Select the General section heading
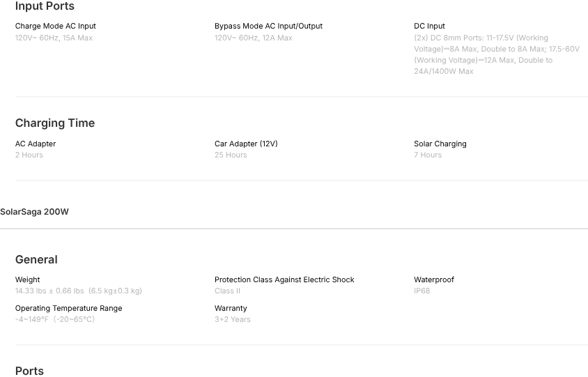 tap(36, 259)
